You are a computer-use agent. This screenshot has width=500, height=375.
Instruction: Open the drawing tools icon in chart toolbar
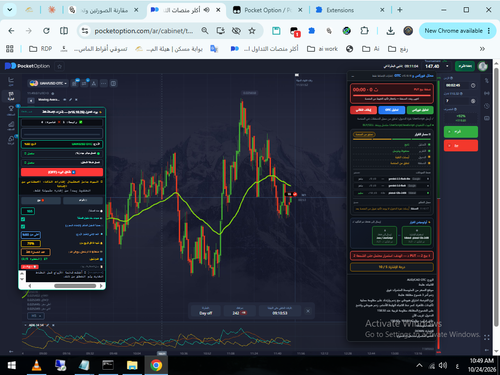(x=94, y=83)
